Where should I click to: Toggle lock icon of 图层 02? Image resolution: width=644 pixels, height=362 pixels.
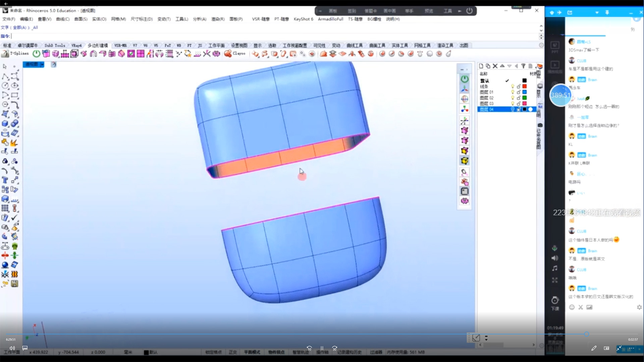coord(519,98)
